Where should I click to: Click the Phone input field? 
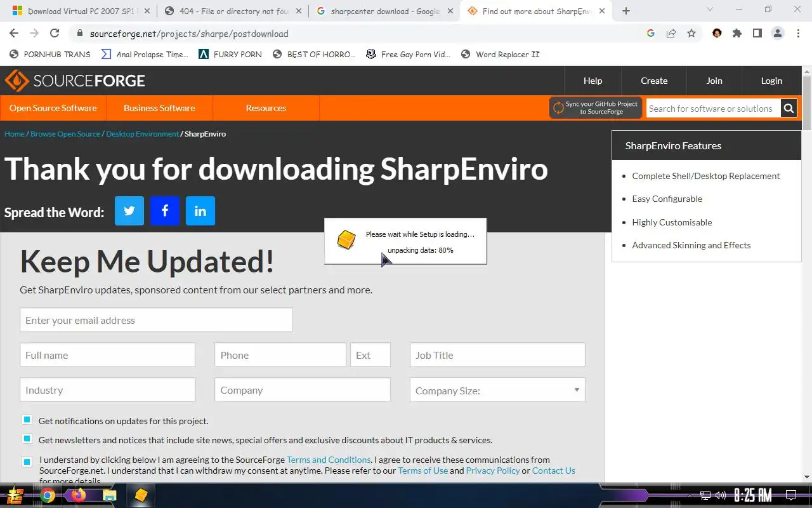tap(280, 355)
